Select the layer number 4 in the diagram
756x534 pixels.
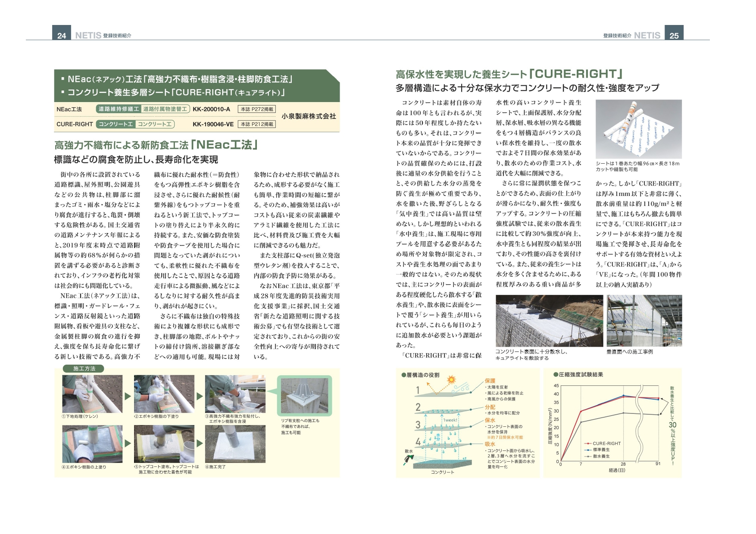(418, 442)
